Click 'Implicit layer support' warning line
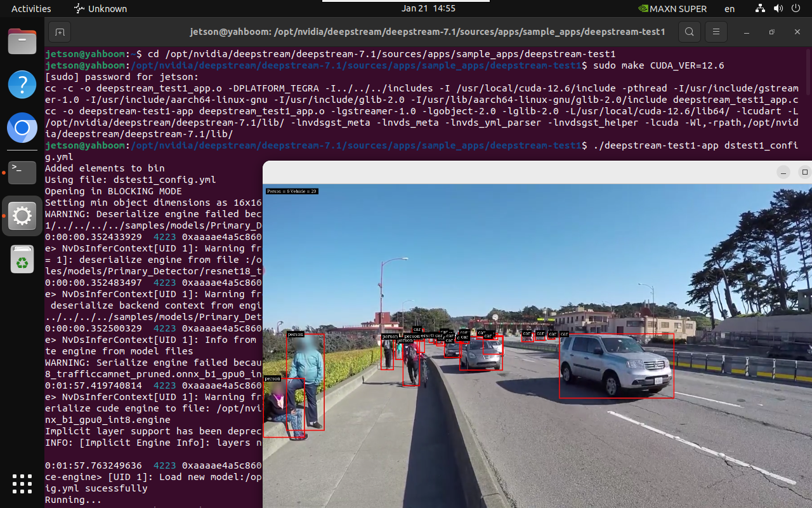This screenshot has height=508, width=812. tap(153, 431)
